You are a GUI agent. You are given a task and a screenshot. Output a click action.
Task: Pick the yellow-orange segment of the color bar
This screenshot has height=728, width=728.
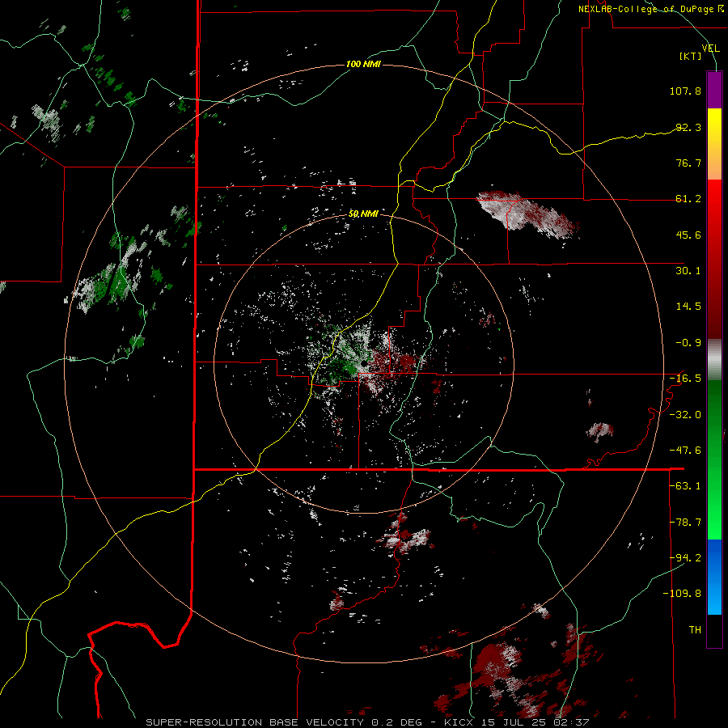[714, 144]
